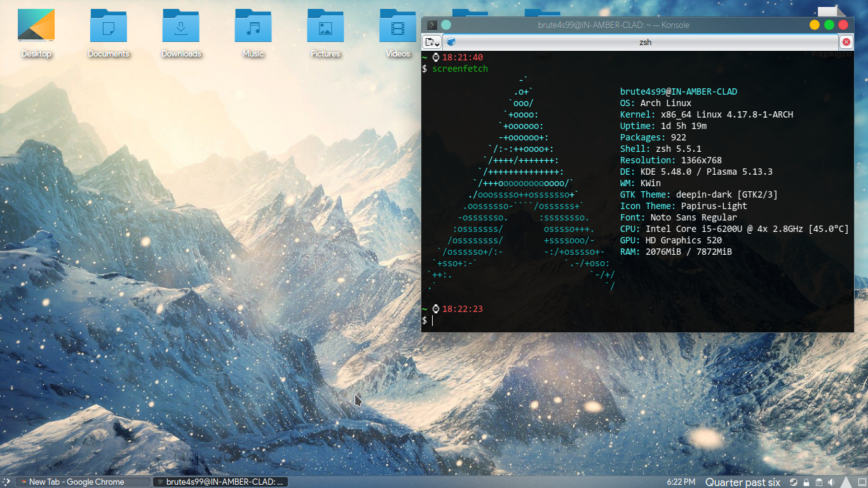Screen dimensions: 868x488
Task: Click the 18:22:23 prompt timestamp
Action: pos(463,309)
